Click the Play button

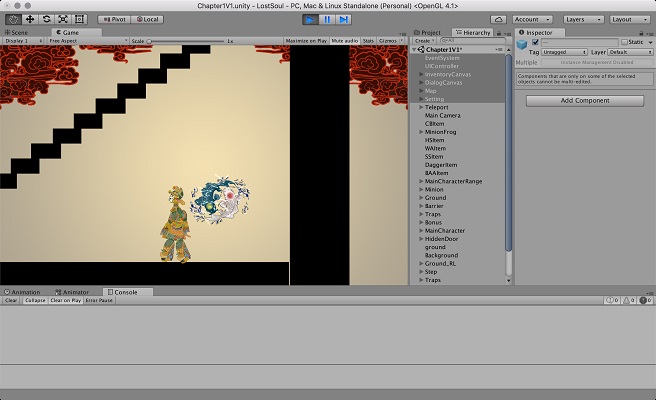(x=310, y=19)
